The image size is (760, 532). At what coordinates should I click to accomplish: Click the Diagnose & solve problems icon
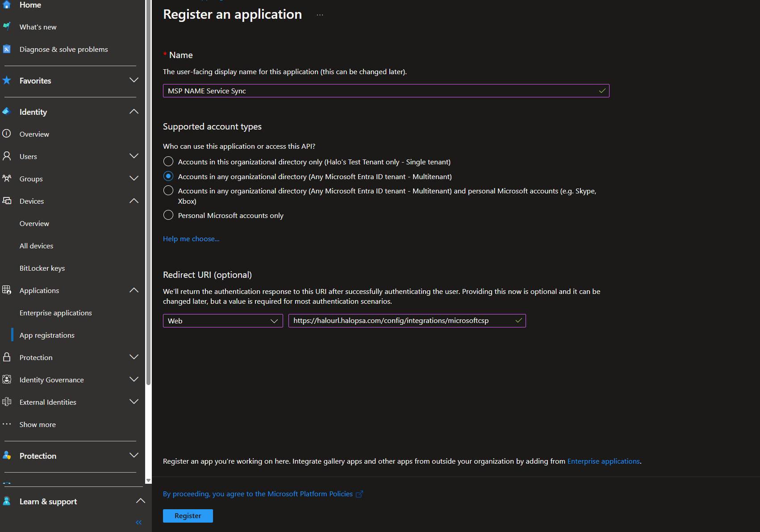(7, 49)
